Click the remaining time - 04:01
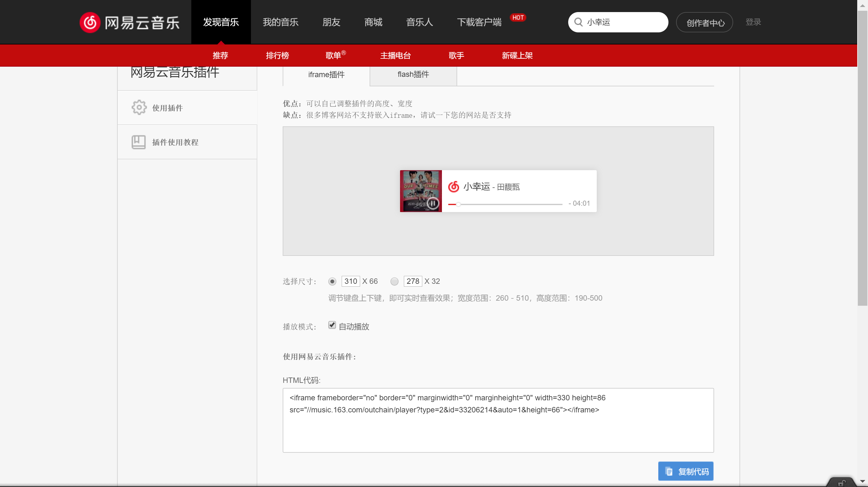 tap(579, 203)
